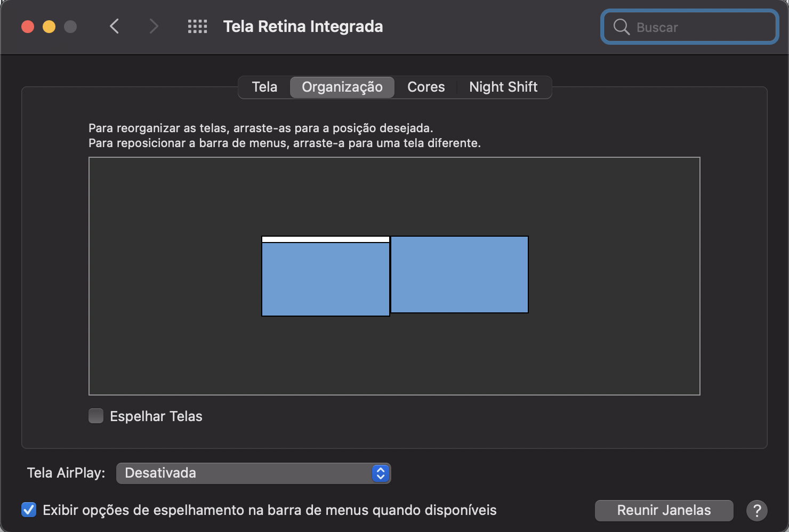Click the back navigation arrow

(x=114, y=26)
